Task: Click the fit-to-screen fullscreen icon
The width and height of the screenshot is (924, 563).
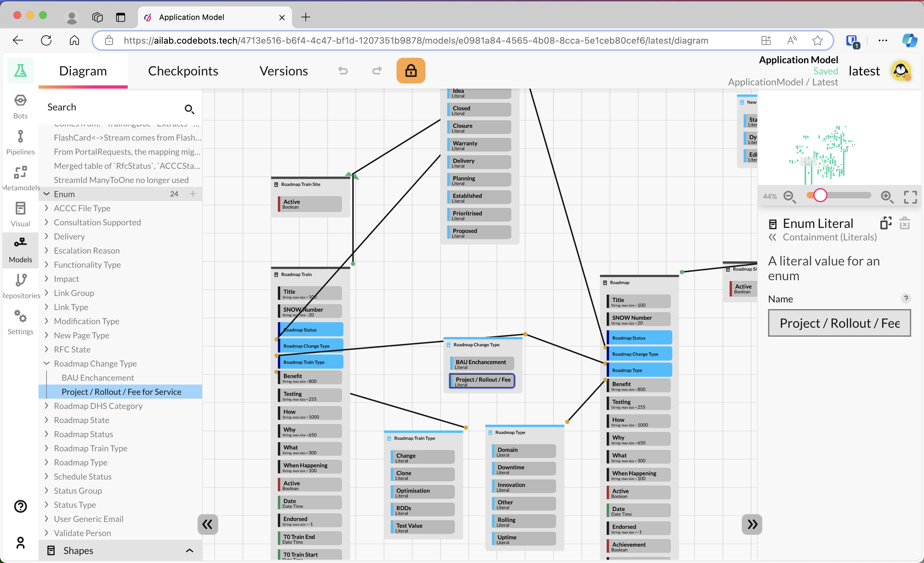Action: [910, 196]
